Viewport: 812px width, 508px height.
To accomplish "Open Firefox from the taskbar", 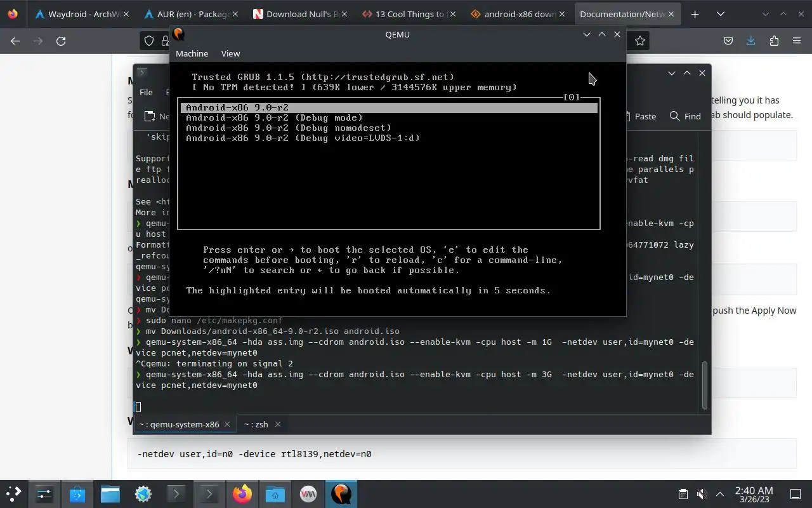I will tap(242, 493).
